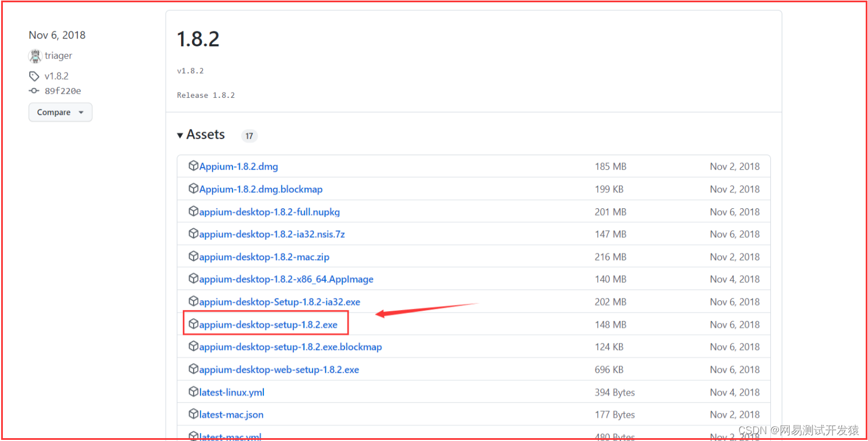This screenshot has width=868, height=441.
Task: Click package icon beside appium-desktop-setup-1.8.2.exe
Action: [193, 324]
